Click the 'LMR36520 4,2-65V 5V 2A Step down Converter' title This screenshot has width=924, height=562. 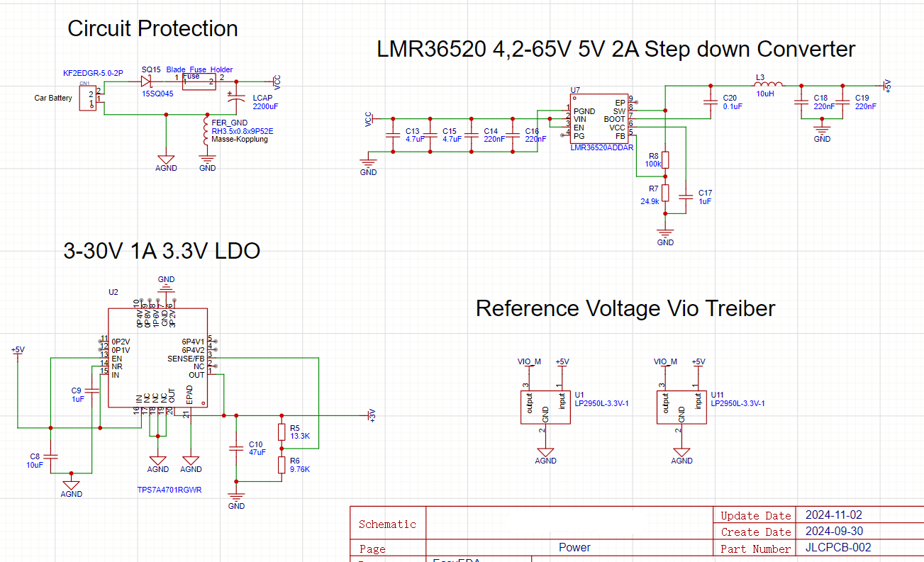click(x=616, y=49)
